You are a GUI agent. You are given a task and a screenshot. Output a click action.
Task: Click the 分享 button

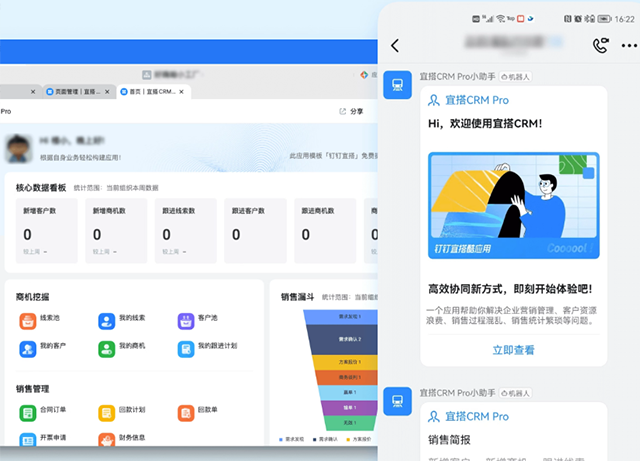click(352, 111)
